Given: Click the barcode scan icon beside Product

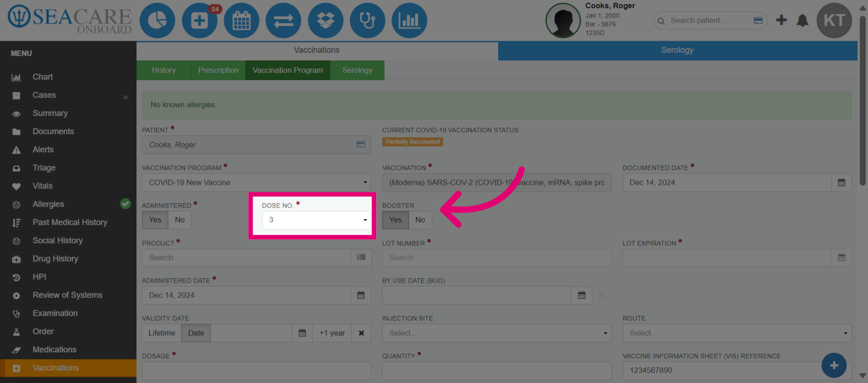Looking at the screenshot, I should click(361, 257).
